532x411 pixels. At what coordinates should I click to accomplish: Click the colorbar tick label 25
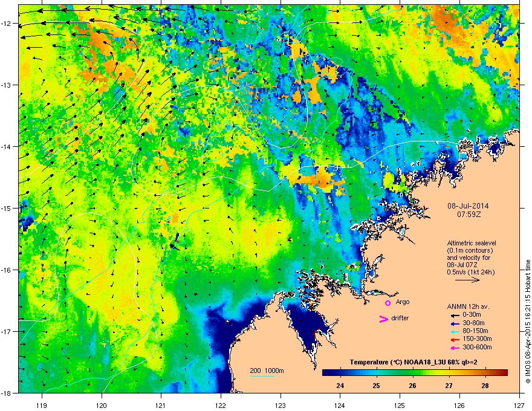pyautogui.click(x=376, y=386)
